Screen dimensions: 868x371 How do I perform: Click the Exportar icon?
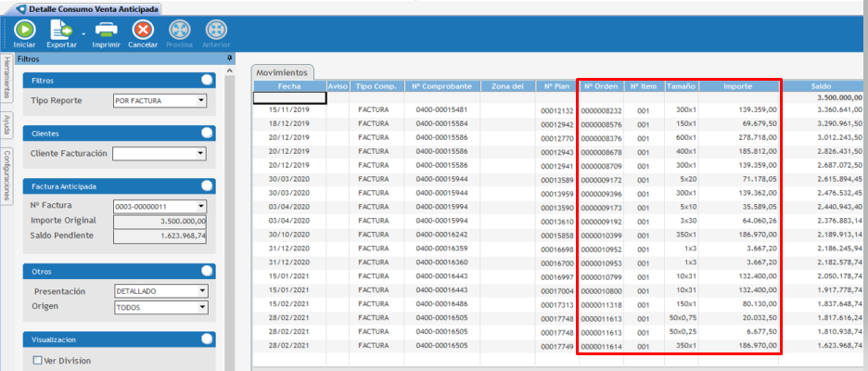click(60, 31)
